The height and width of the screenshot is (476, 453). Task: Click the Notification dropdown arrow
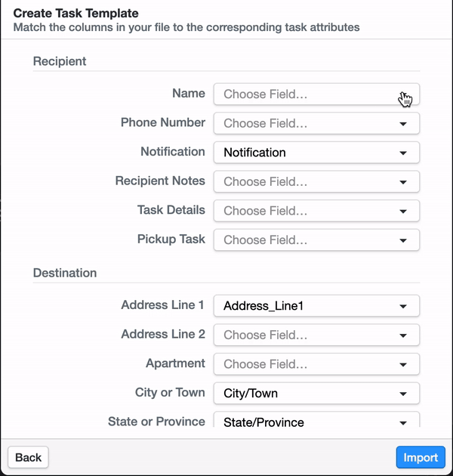[403, 153]
